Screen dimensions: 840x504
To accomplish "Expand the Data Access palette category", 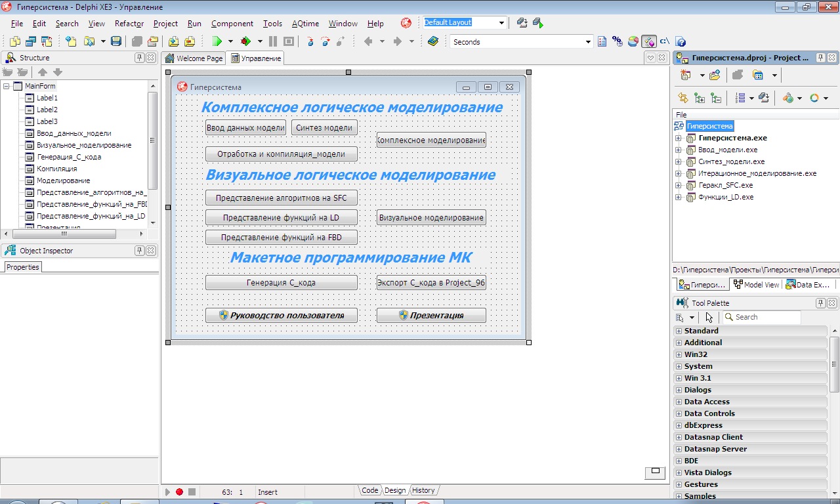I will [679, 402].
